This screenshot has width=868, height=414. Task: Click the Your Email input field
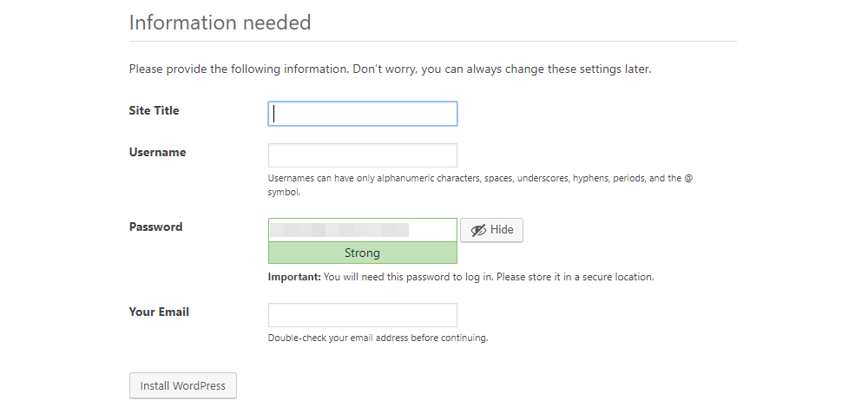coord(362,315)
